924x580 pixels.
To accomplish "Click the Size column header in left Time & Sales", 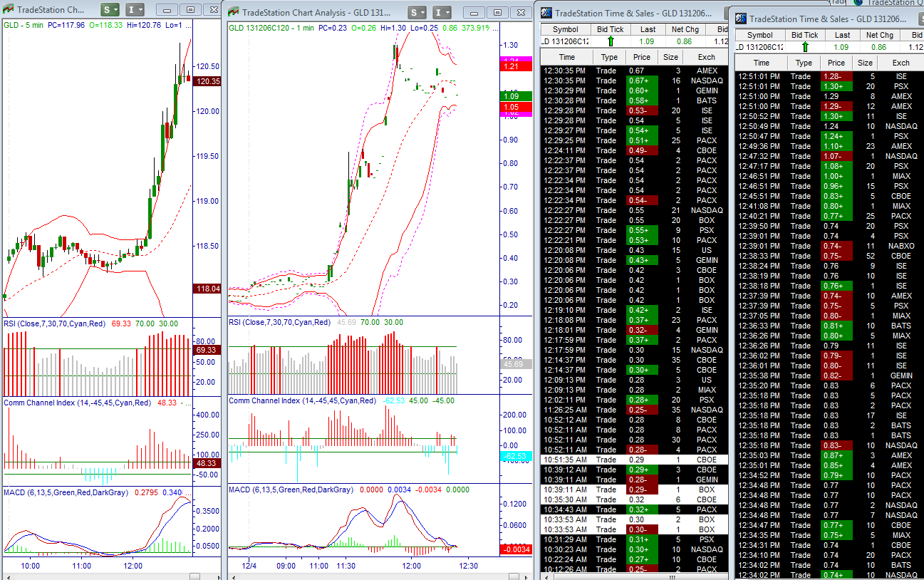I will point(671,57).
